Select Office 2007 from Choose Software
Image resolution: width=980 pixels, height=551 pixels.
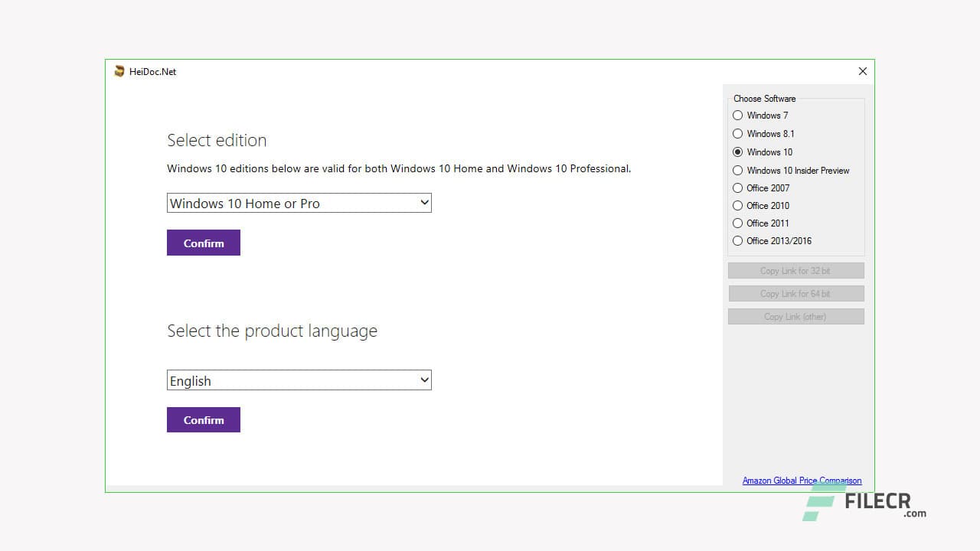point(737,187)
